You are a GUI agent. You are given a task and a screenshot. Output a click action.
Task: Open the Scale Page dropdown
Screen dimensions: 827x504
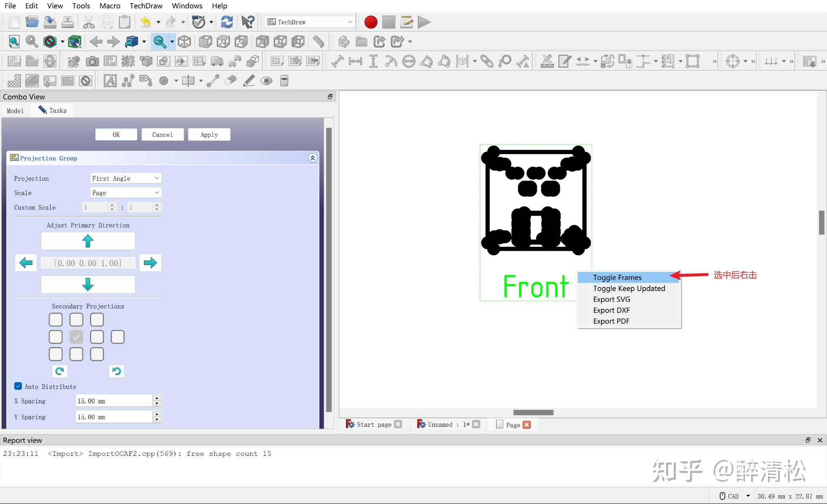tap(126, 193)
